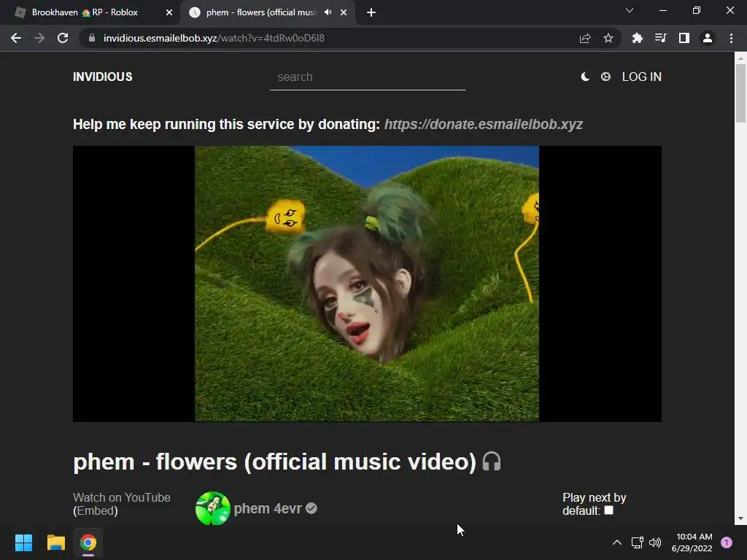Close the Brookhaven RP - Roblox tab
Image resolution: width=747 pixels, height=560 pixels.
click(x=169, y=13)
